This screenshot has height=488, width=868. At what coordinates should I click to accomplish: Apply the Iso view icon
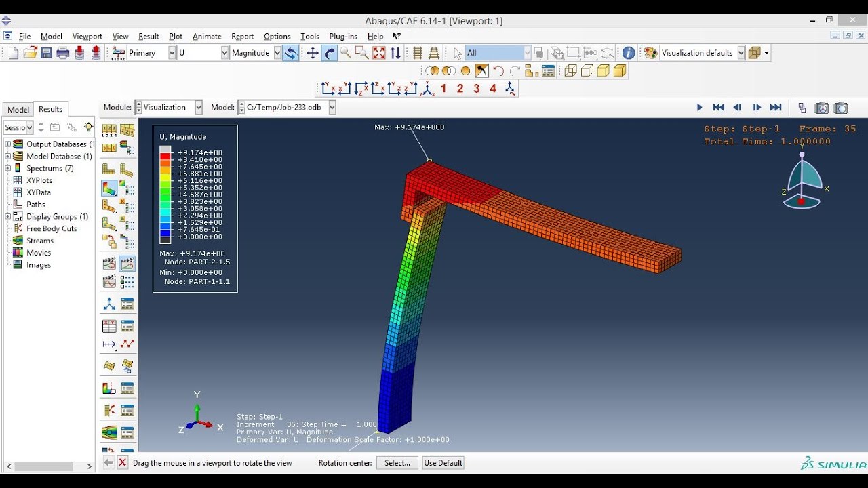428,89
